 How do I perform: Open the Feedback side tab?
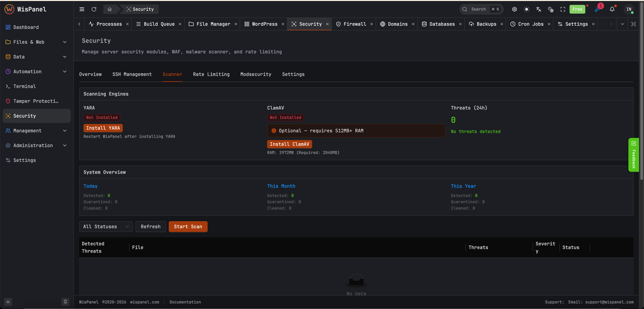(x=633, y=155)
